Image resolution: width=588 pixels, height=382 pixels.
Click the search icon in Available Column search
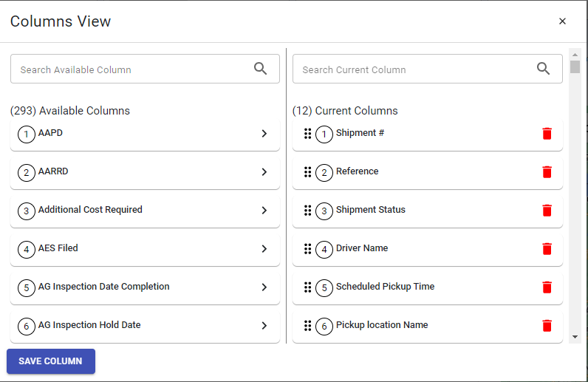click(x=260, y=69)
